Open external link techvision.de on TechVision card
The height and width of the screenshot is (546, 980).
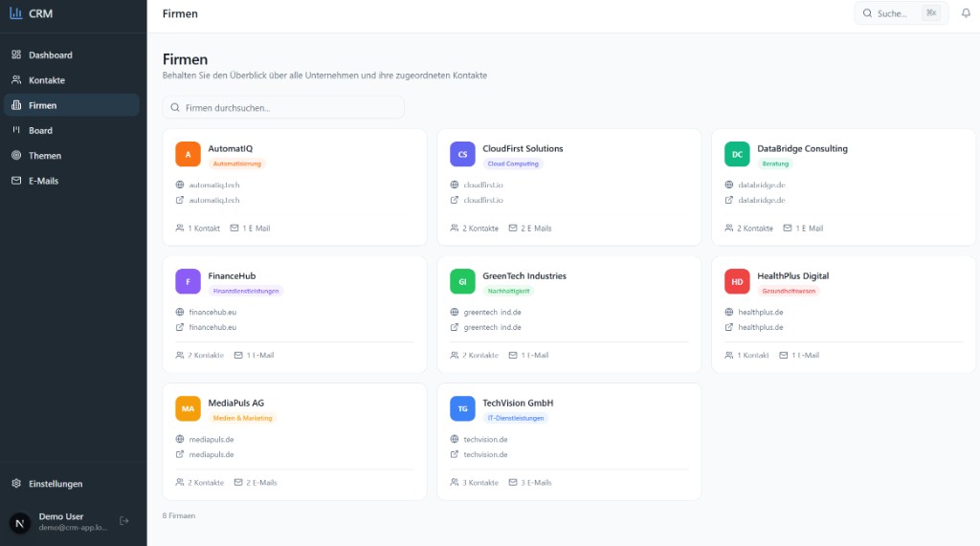pyautogui.click(x=485, y=454)
